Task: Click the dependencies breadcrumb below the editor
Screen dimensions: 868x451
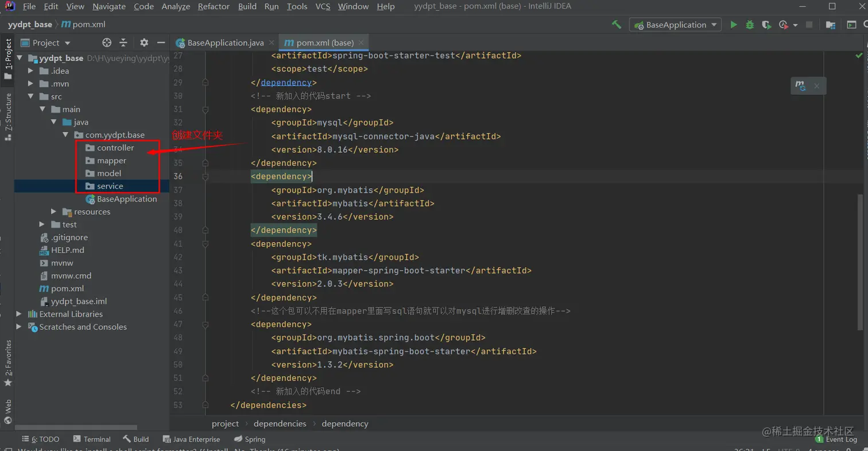Action: (280, 423)
